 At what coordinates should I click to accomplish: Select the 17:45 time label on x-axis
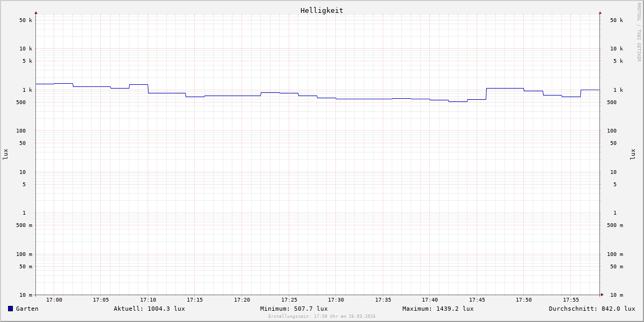pos(477,300)
